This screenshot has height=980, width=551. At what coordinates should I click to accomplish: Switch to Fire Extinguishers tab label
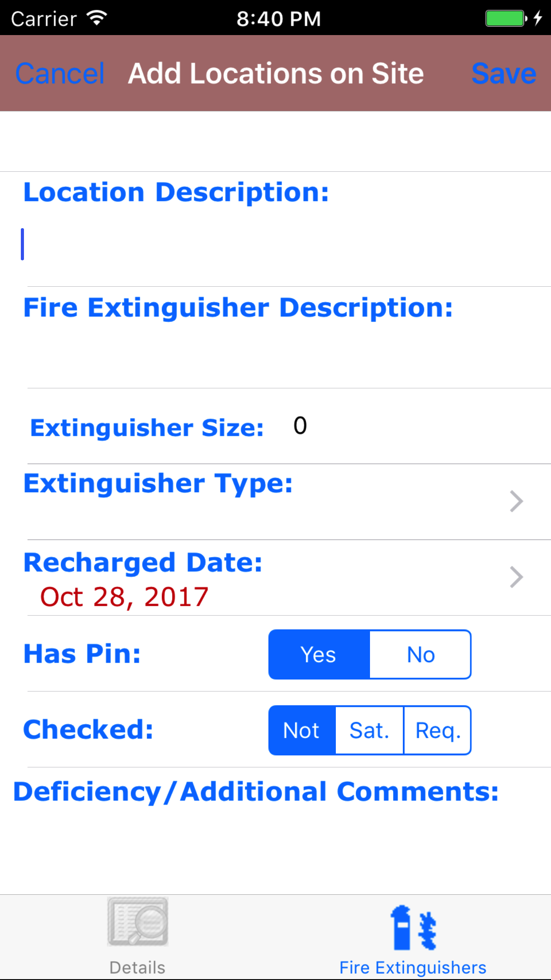click(x=413, y=968)
